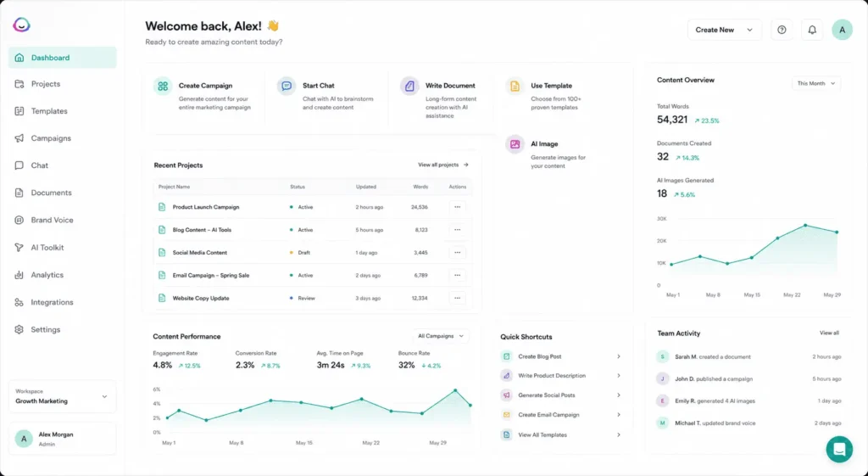
Task: Click the Product Launch Campaign project name
Action: 206,207
